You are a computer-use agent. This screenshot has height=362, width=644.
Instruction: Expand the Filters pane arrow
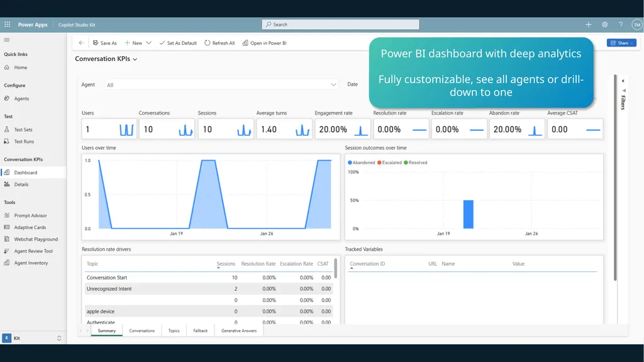click(x=623, y=81)
